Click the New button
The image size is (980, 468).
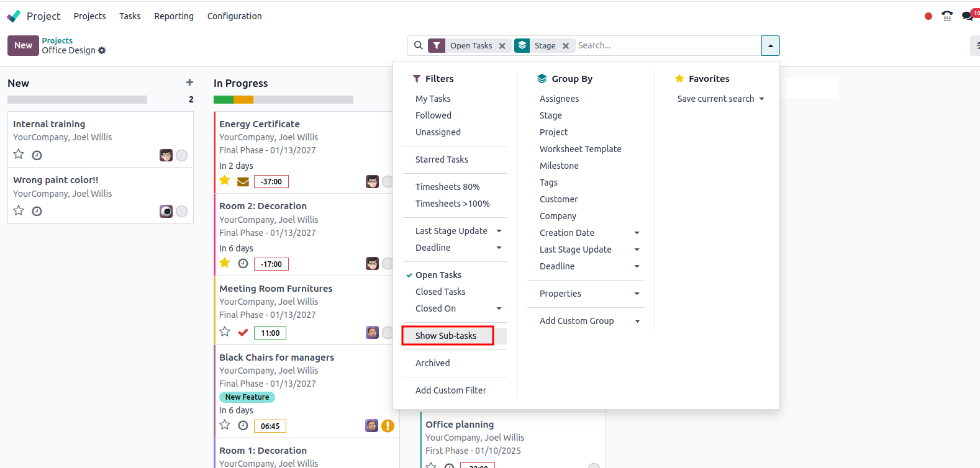point(23,45)
